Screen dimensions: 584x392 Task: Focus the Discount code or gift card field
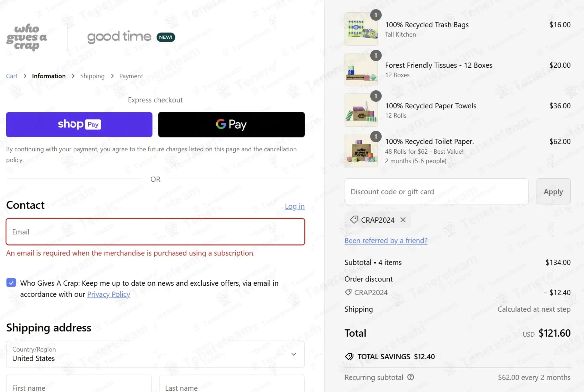pyautogui.click(x=437, y=191)
